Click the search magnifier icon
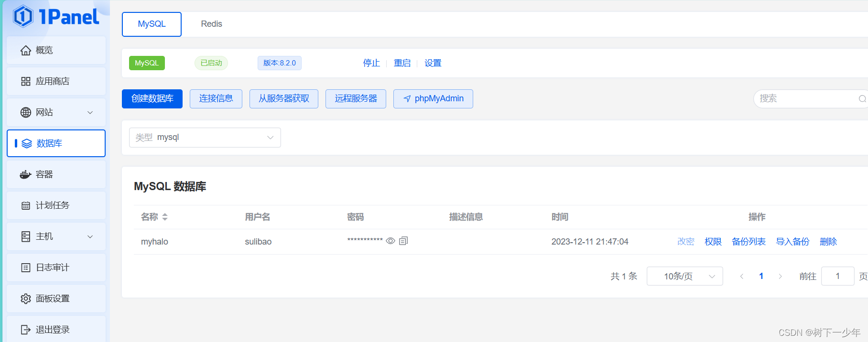 point(862,99)
